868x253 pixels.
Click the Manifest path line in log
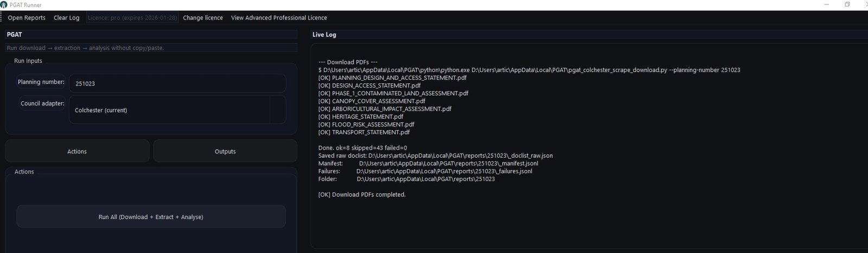(428, 164)
